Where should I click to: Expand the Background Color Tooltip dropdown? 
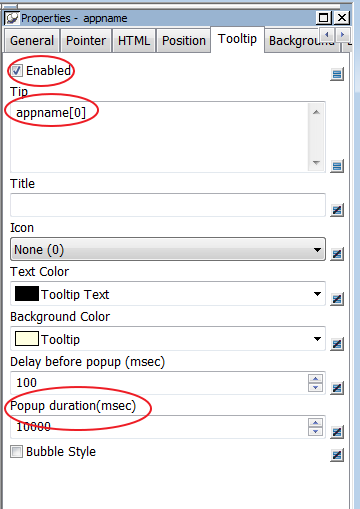pos(168,339)
